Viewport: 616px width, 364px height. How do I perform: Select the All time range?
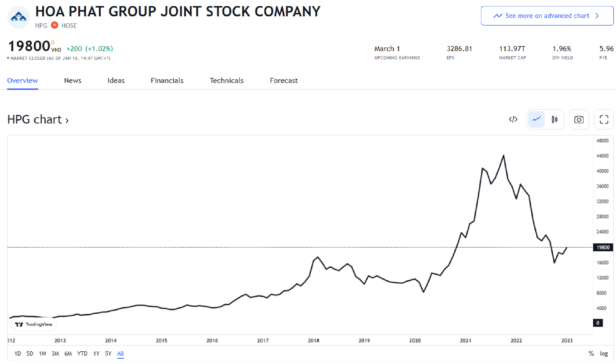click(121, 353)
